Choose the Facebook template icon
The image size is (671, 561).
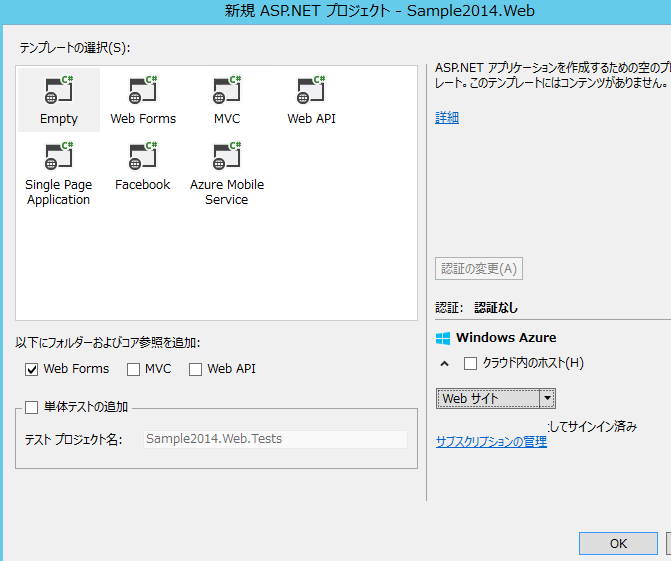click(x=143, y=156)
